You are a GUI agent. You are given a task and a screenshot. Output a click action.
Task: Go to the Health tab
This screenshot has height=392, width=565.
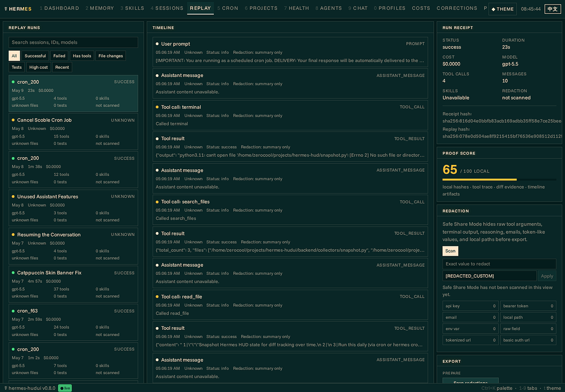297,8
